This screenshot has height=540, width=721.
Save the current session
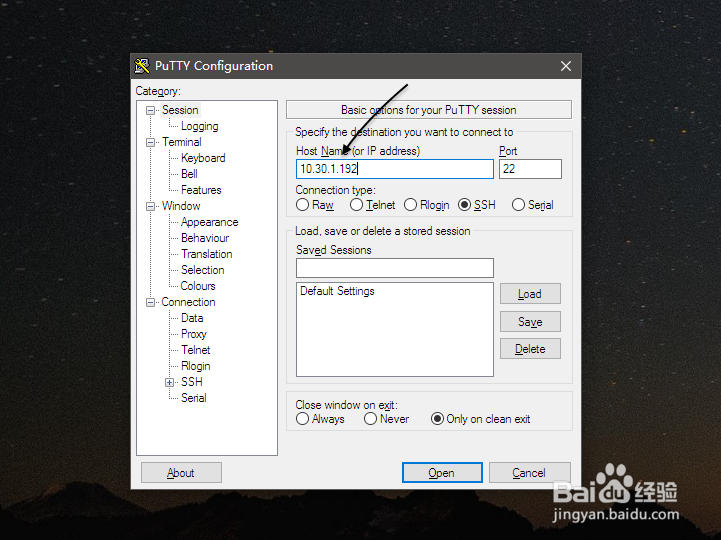click(530, 322)
